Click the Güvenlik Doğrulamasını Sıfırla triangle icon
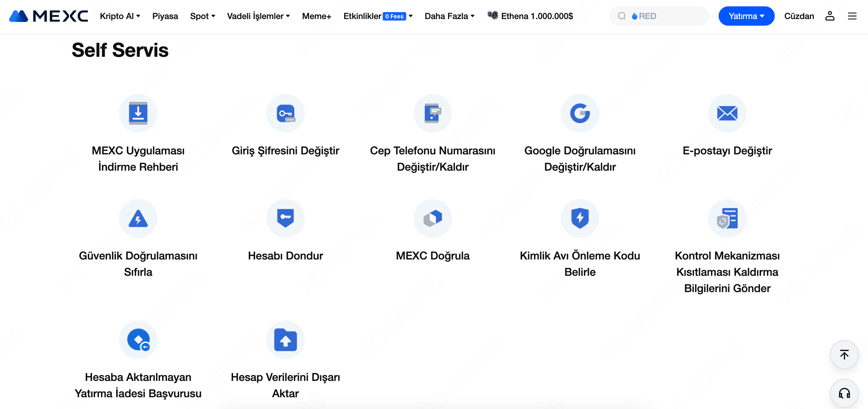 click(x=138, y=218)
